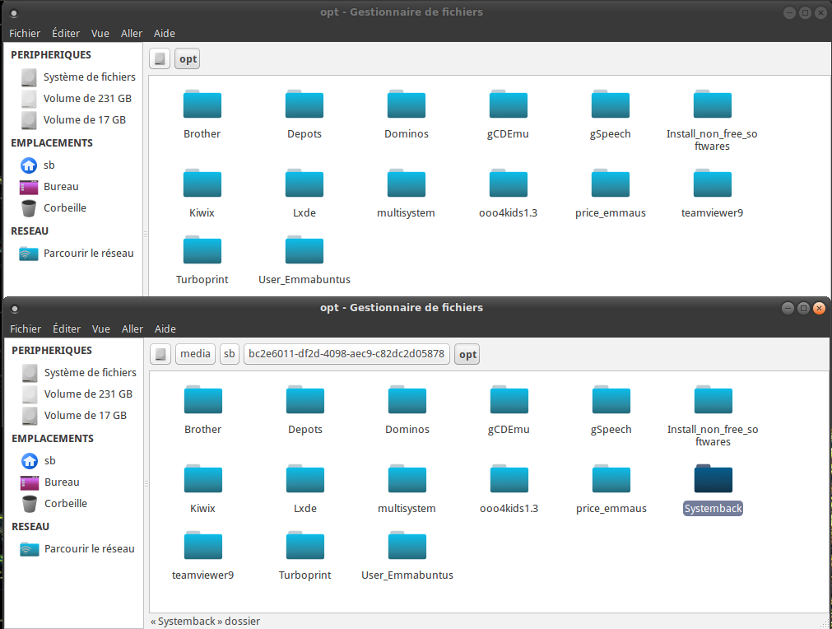Viewport: 832px width, 629px height.
Task: Open Système de fichiers in upper sidebar
Action: pos(77,77)
